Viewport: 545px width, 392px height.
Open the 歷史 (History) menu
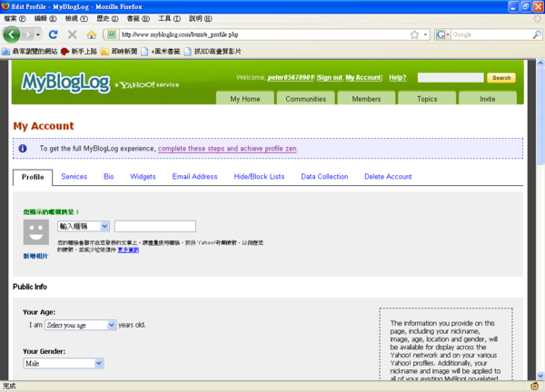tap(107, 18)
